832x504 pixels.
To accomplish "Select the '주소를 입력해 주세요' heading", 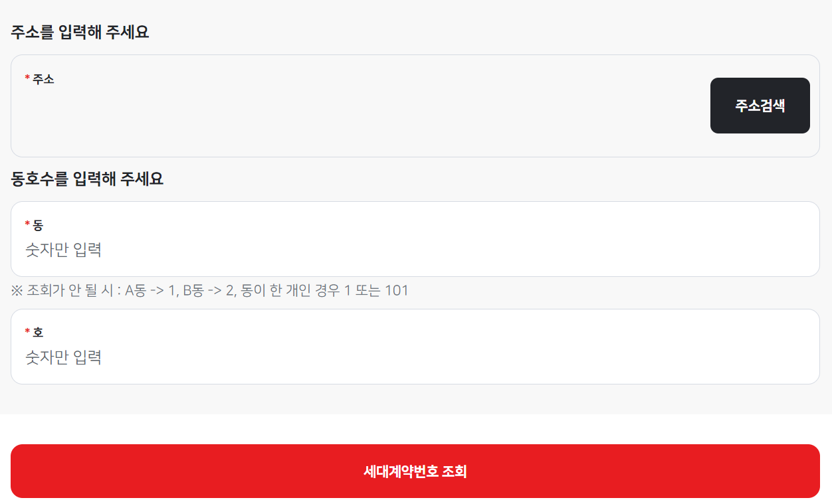I will (x=80, y=32).
